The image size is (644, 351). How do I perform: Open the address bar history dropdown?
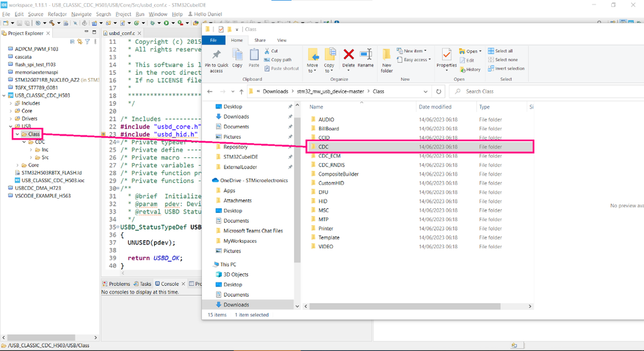tap(425, 92)
